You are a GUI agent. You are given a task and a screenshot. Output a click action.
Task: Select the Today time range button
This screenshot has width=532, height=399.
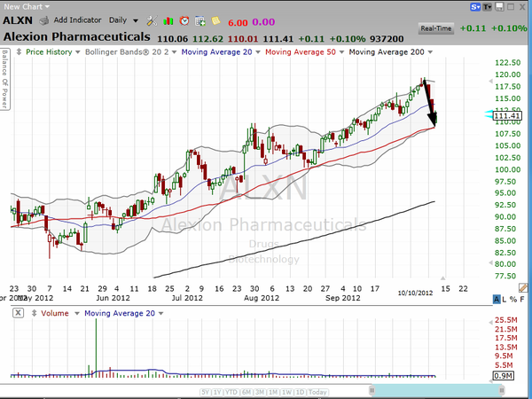point(317,392)
